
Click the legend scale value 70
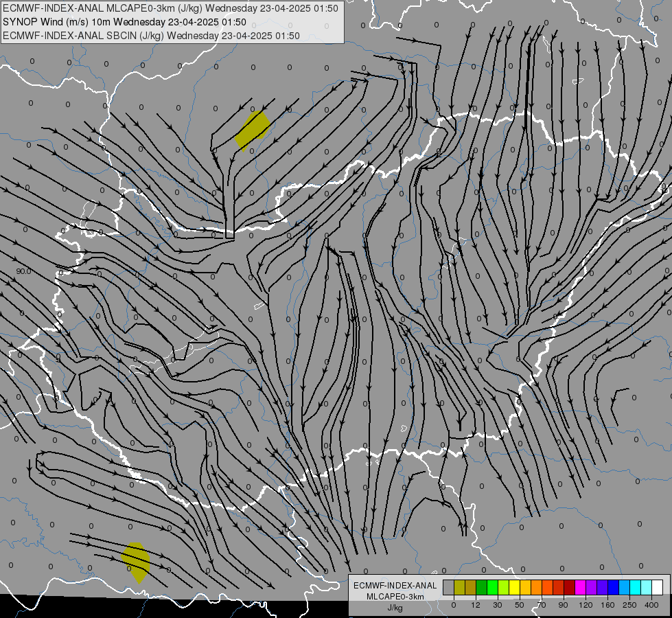[x=542, y=605]
